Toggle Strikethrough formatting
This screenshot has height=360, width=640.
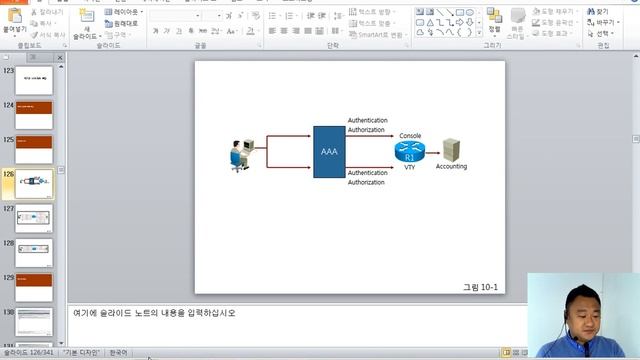202,31
